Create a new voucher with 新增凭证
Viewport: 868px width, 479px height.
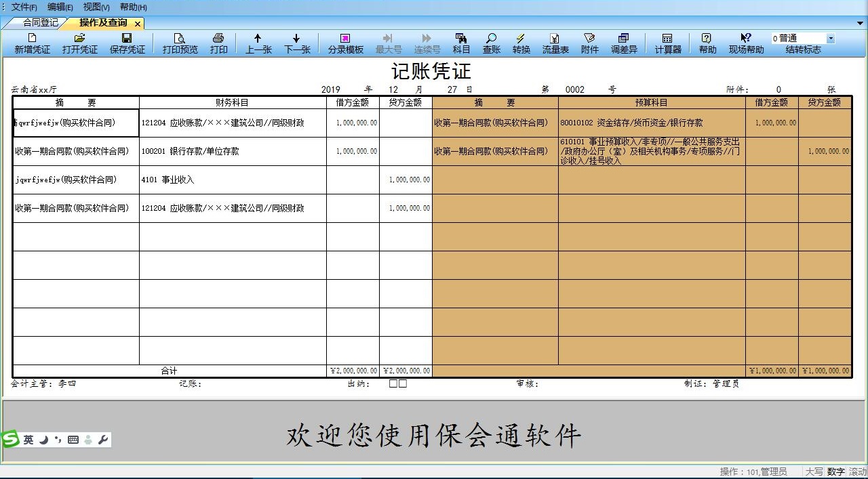(31, 43)
